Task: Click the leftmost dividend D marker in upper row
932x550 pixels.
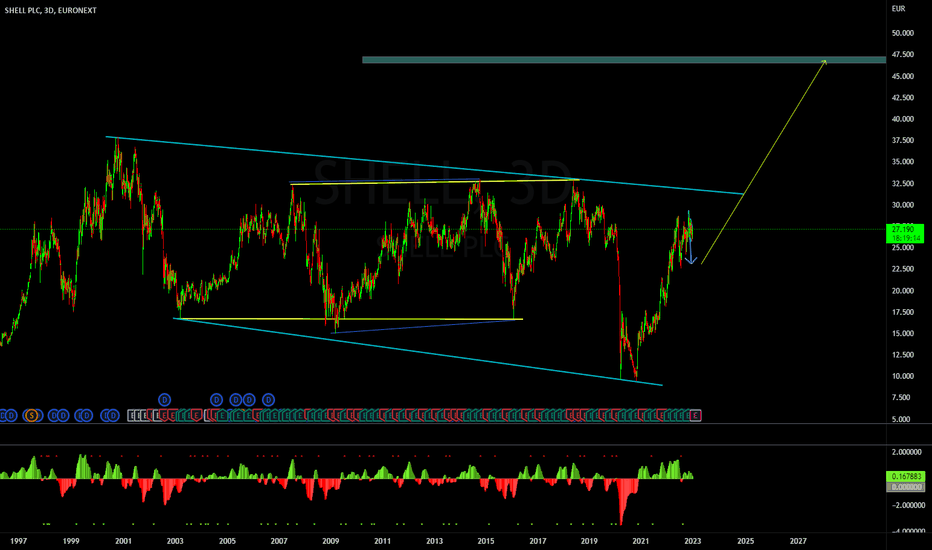Action: pos(164,400)
